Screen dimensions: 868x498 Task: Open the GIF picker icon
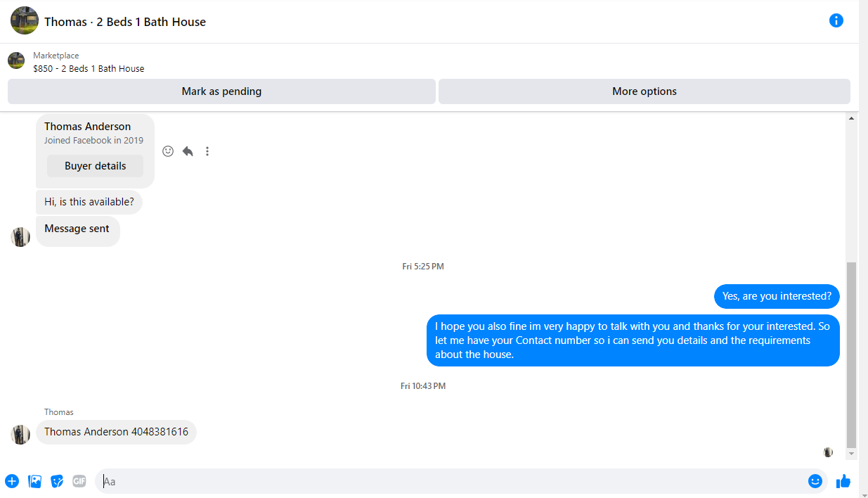79,481
